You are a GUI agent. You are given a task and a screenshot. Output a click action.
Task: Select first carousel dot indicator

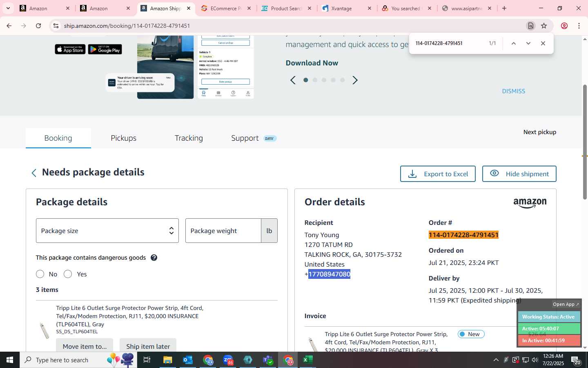[306, 80]
